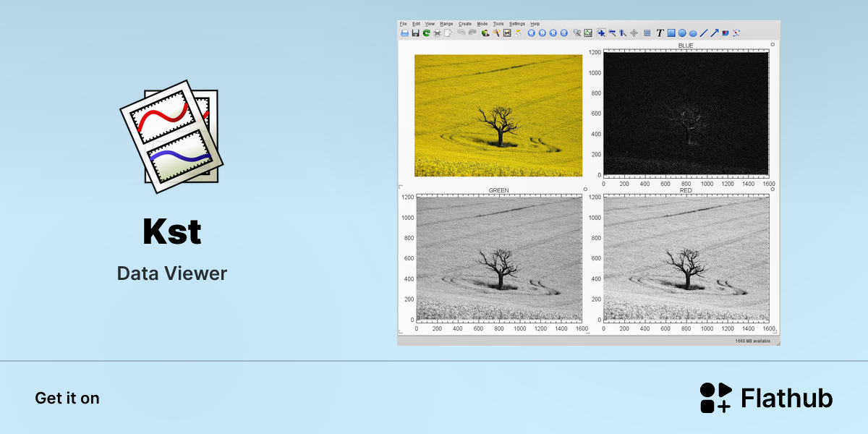Open the Settings menu

[517, 24]
